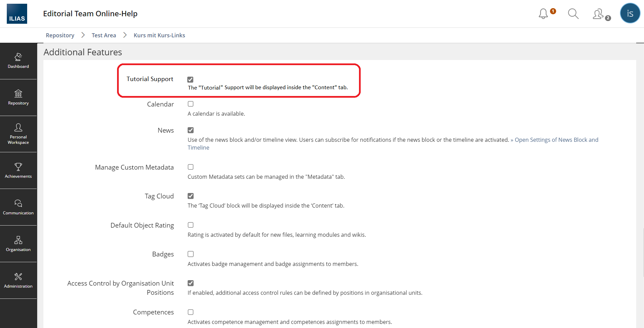Viewport: 644px width, 328px height.
Task: Untick the Tag Cloud checkbox
Action: [x=191, y=196]
